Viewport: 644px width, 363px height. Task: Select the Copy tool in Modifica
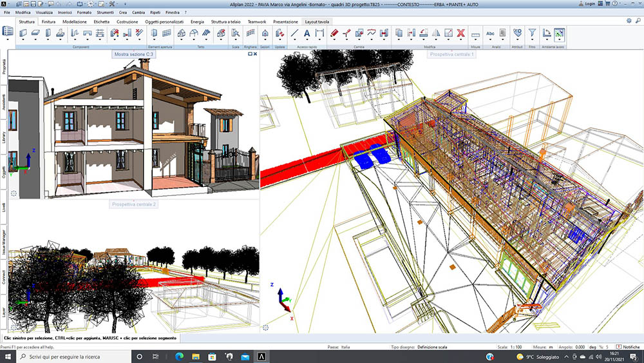point(399,34)
